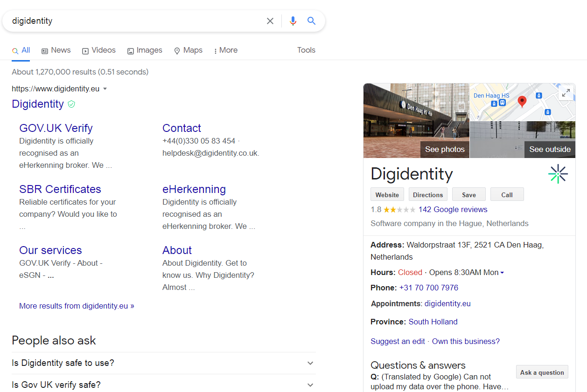This screenshot has width=587, height=392.
Task: Switch to the Images tab
Action: 145,50
